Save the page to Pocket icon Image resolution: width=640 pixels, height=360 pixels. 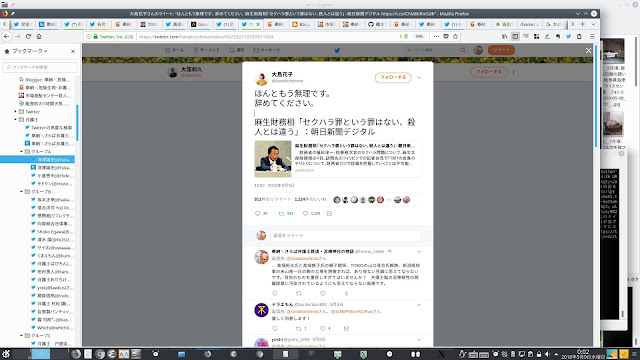tap(446, 36)
